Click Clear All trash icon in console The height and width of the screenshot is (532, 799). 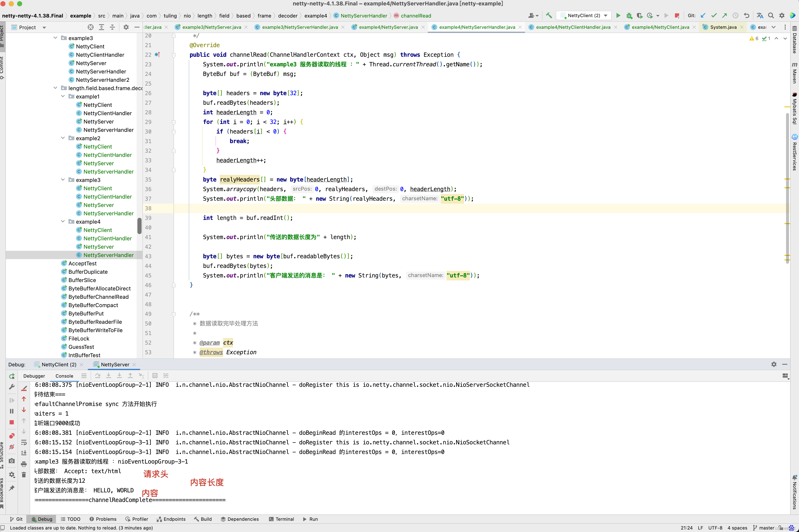point(24,475)
